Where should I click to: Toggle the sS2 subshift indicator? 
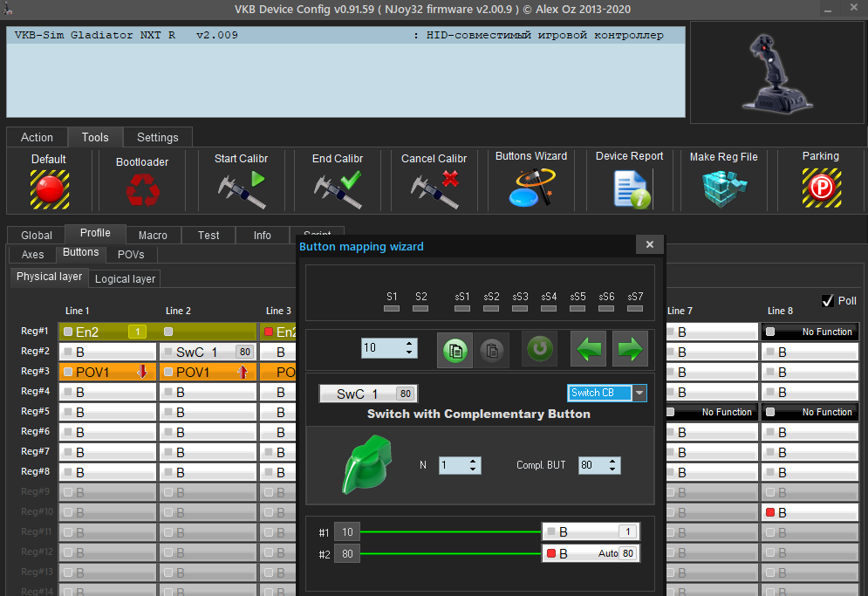point(491,309)
